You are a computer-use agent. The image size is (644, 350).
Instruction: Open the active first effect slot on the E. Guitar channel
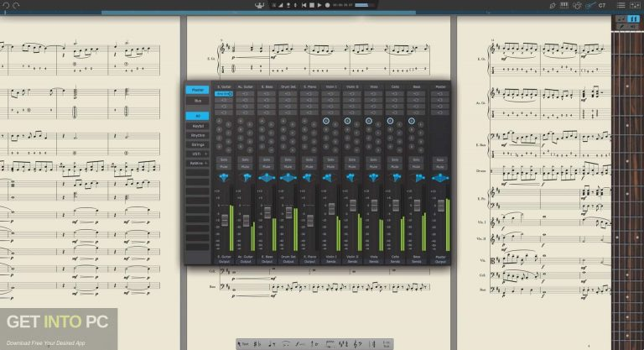[224, 94]
